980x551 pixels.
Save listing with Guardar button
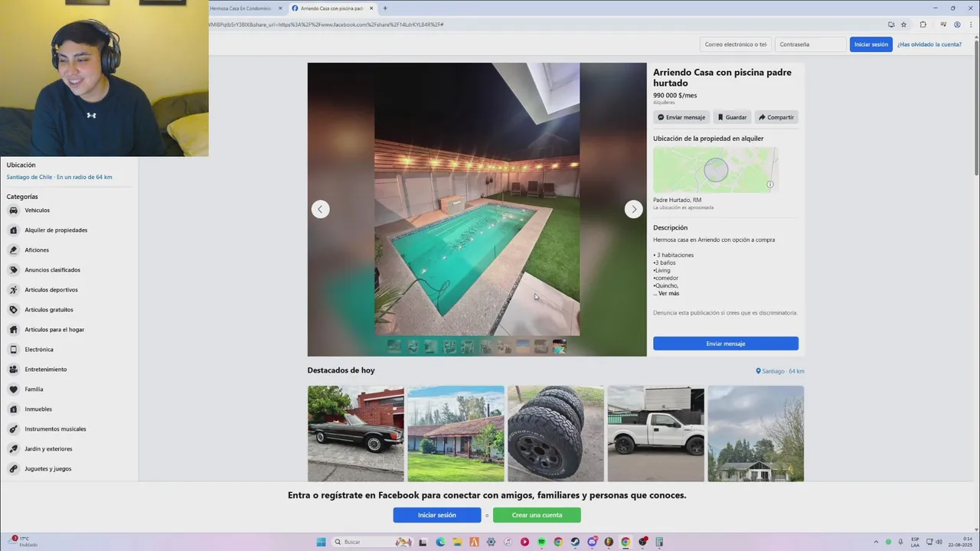pyautogui.click(x=732, y=117)
